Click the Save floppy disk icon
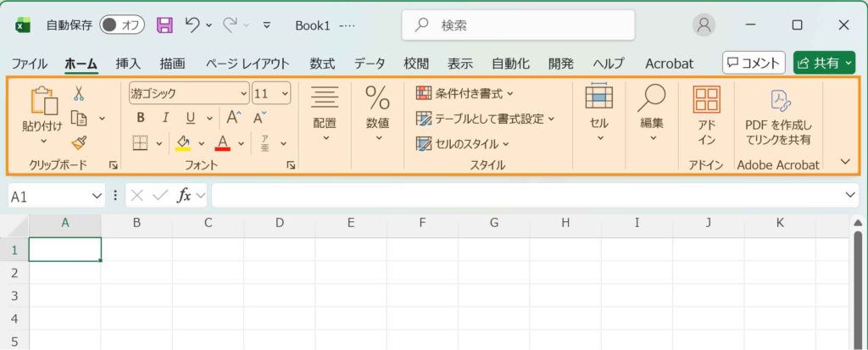The height and width of the screenshot is (350, 868). (x=165, y=25)
